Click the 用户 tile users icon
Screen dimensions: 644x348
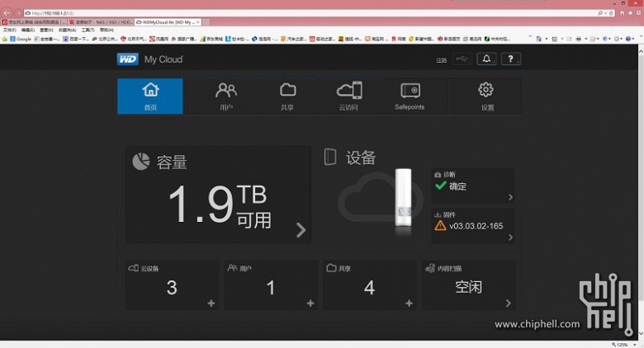[233, 268]
